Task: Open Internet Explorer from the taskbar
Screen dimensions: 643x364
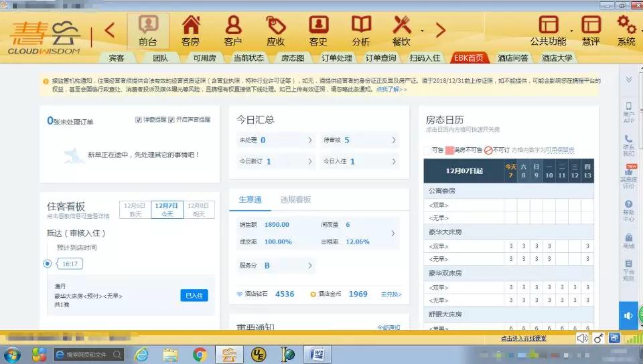Action: click(141, 355)
